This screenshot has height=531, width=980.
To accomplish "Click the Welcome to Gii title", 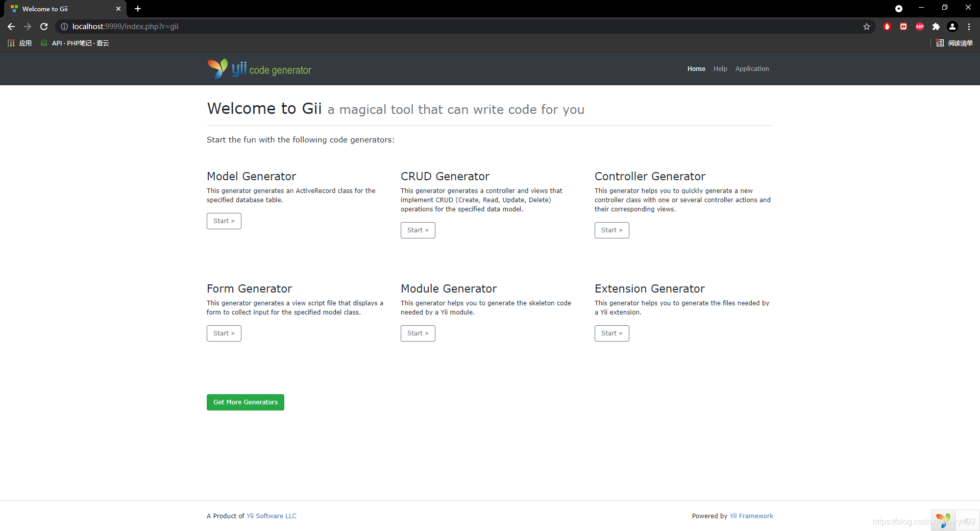I will tap(264, 108).
